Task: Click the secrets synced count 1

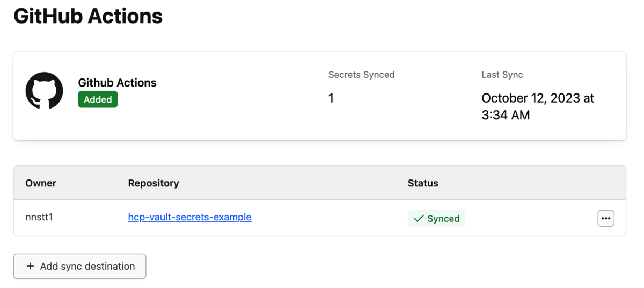Action: (331, 98)
